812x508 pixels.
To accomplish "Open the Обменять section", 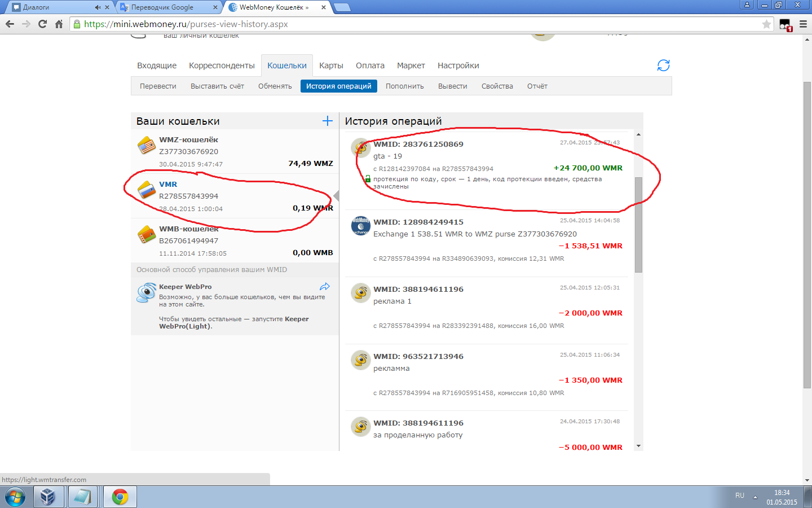I will (275, 86).
